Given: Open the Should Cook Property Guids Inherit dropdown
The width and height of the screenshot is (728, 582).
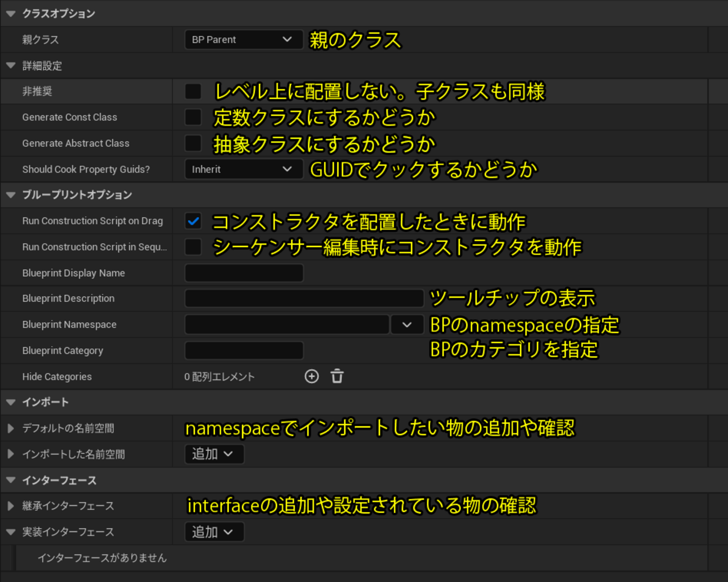Looking at the screenshot, I should click(x=243, y=169).
